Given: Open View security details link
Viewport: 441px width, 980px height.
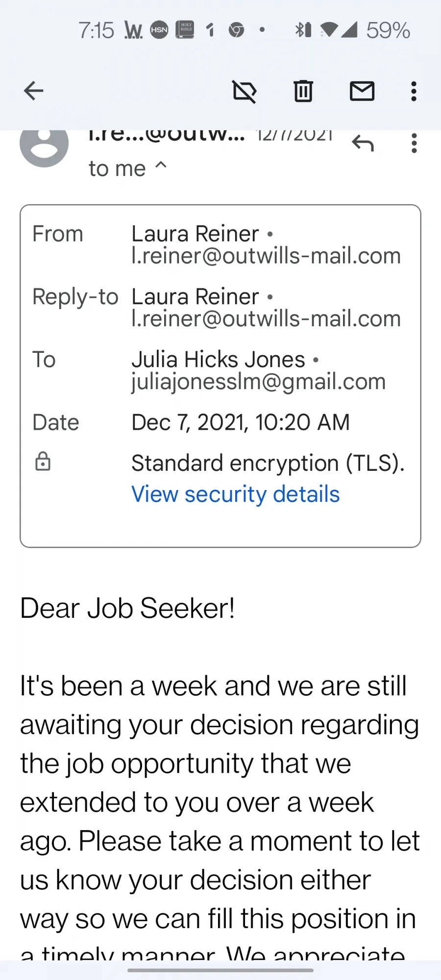Looking at the screenshot, I should [x=235, y=494].
